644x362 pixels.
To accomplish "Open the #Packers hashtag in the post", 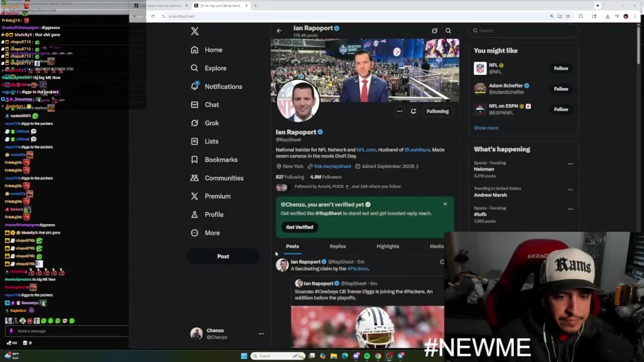I will 358,269.
